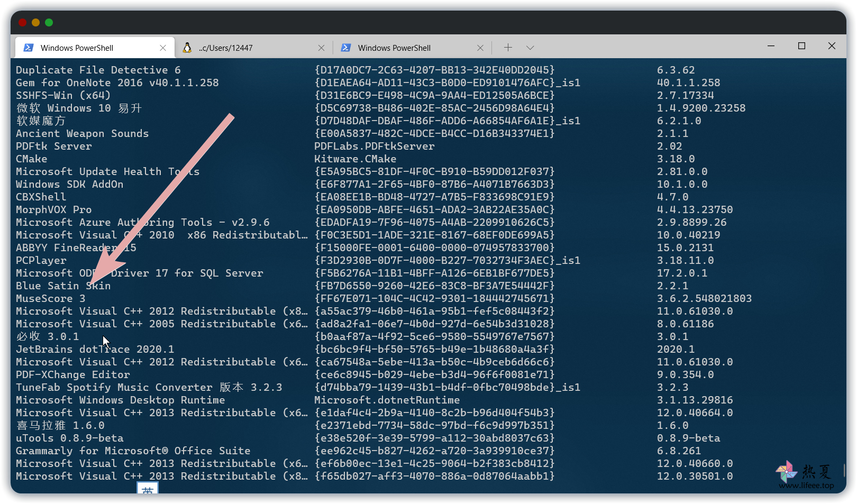Click the version "2.02"
857x504 pixels.
(670, 146)
